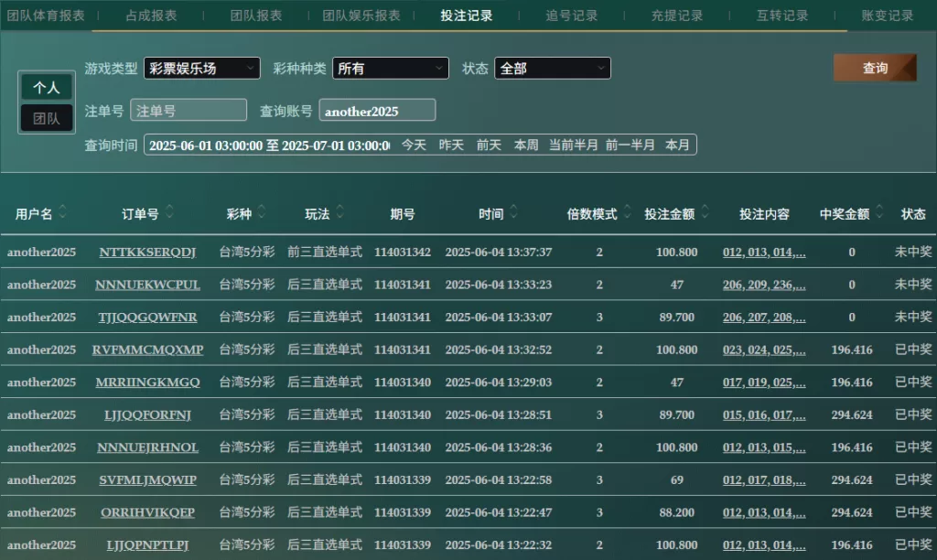Sort table by 玩法 column arrows
Image resolution: width=937 pixels, height=560 pixels.
[x=340, y=211]
